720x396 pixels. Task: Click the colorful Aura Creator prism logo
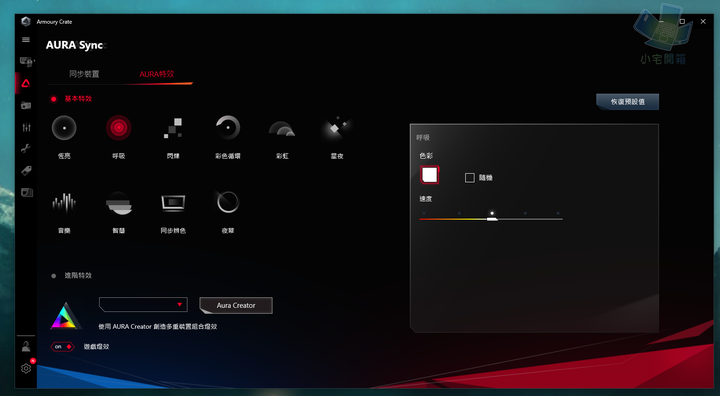tap(66, 316)
